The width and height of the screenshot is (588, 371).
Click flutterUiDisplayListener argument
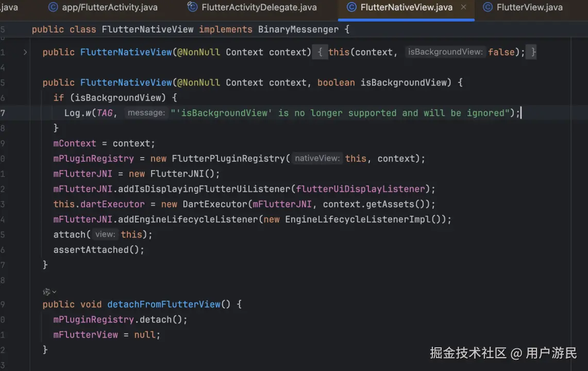tap(360, 189)
